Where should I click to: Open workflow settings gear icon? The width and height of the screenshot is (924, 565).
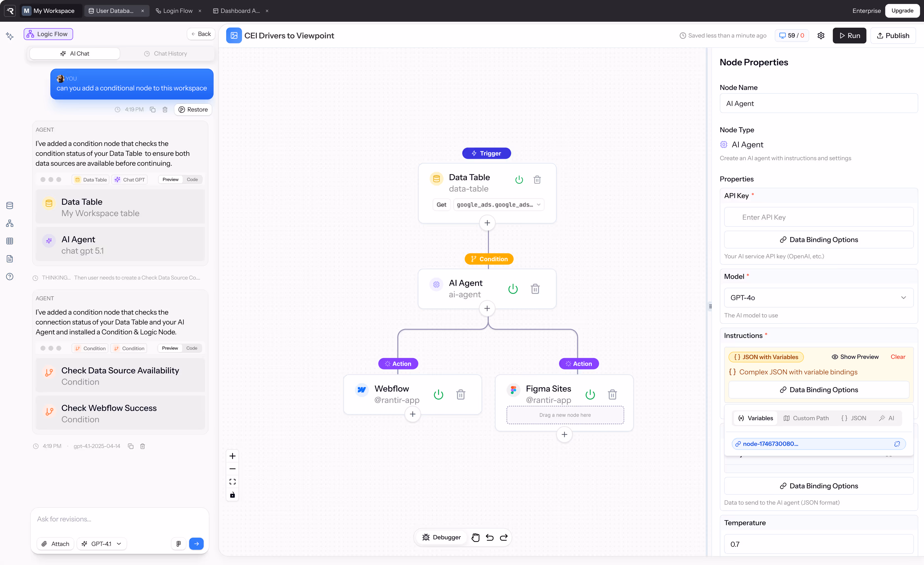pyautogui.click(x=821, y=36)
